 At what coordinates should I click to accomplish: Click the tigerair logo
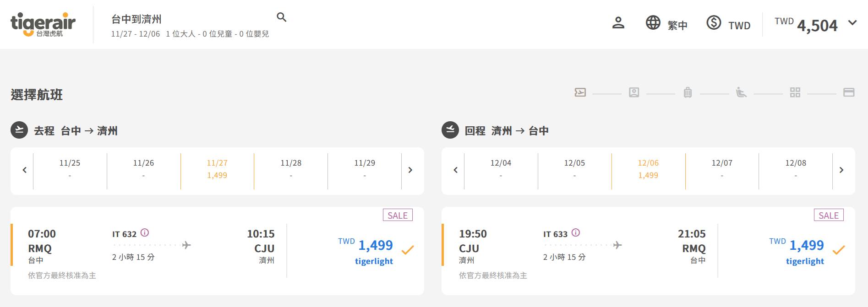tap(43, 24)
